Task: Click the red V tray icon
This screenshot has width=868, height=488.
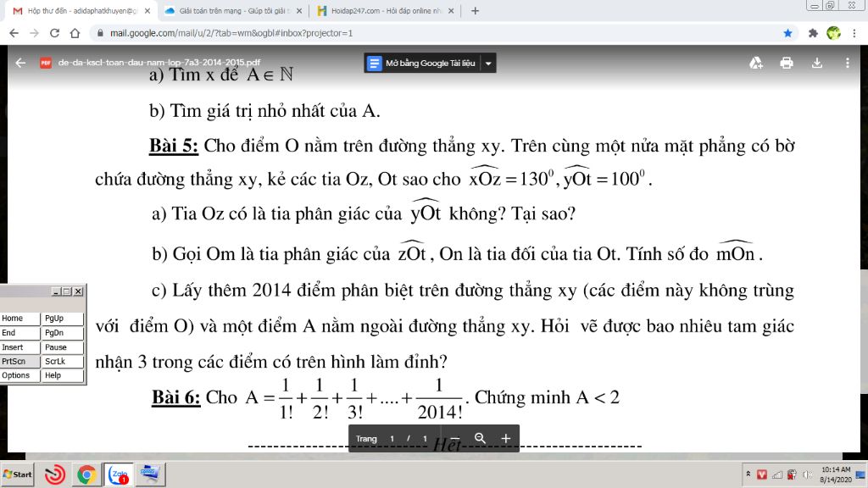Action: coord(762,474)
